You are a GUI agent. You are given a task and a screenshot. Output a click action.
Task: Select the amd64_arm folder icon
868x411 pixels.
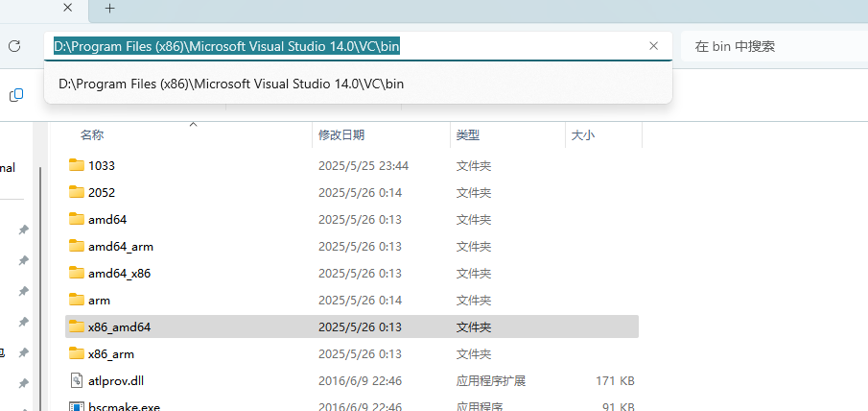77,246
